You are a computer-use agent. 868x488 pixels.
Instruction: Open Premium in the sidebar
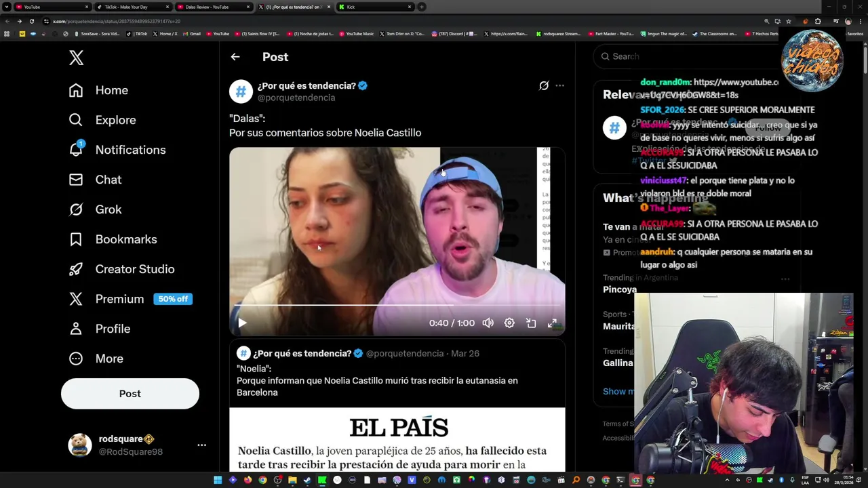[x=106, y=299]
